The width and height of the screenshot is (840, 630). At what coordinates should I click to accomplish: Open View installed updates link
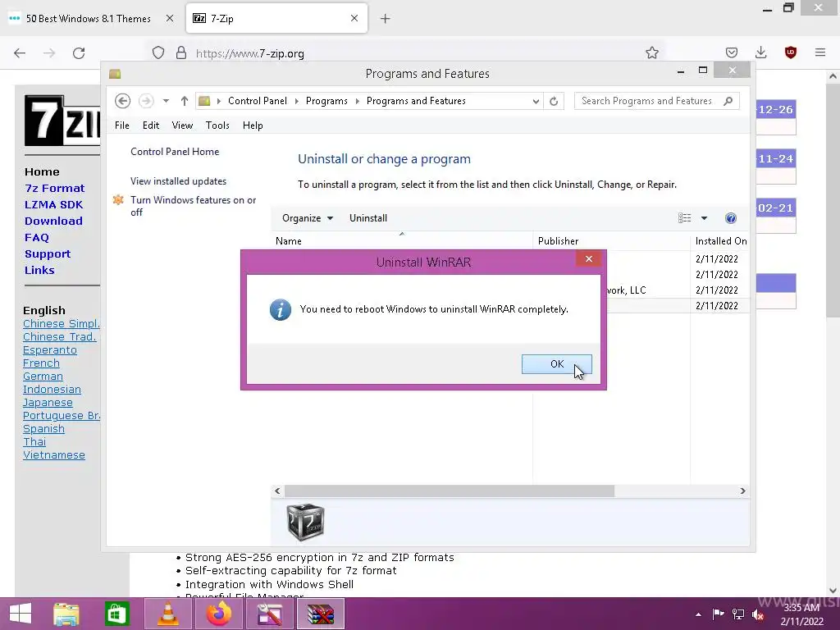click(178, 181)
